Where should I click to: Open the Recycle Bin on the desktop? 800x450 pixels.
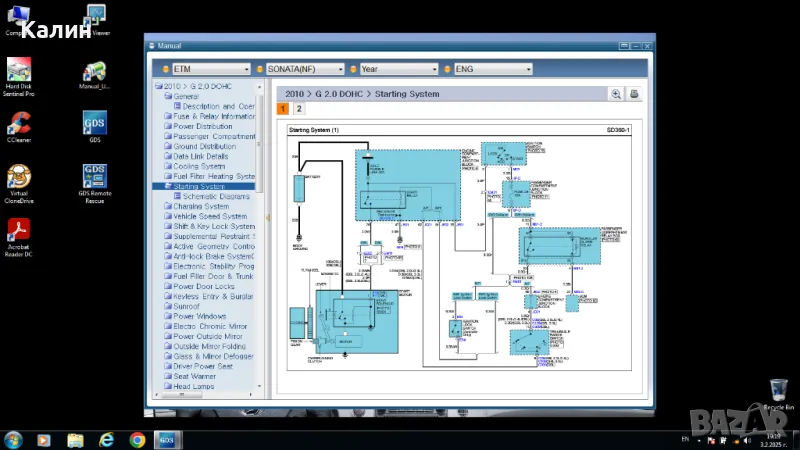pos(778,392)
